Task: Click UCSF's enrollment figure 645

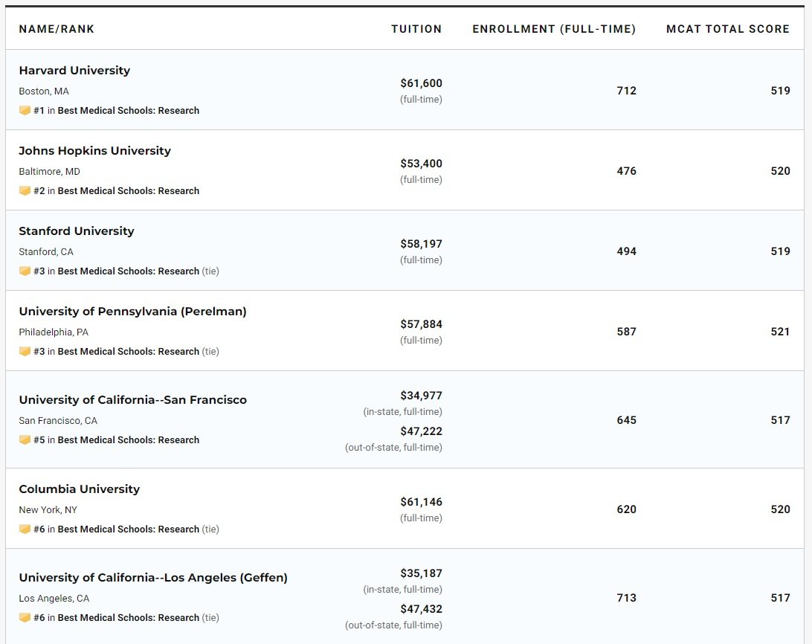Action: pyautogui.click(x=626, y=420)
